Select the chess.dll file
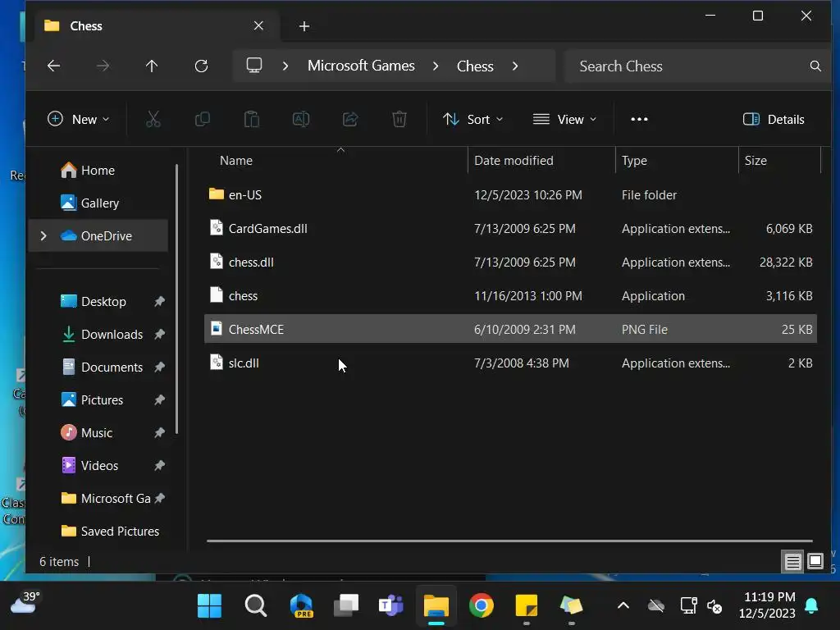840x630 pixels. (x=510, y=262)
